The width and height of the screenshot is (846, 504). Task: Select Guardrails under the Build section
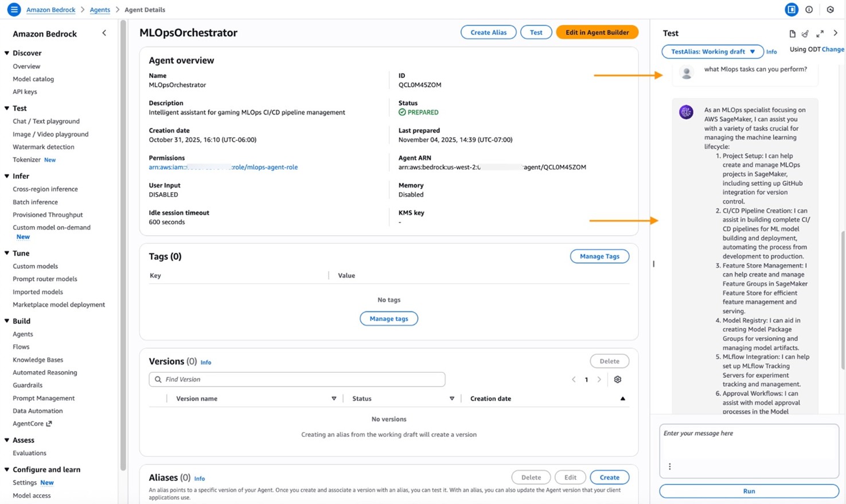(x=27, y=385)
